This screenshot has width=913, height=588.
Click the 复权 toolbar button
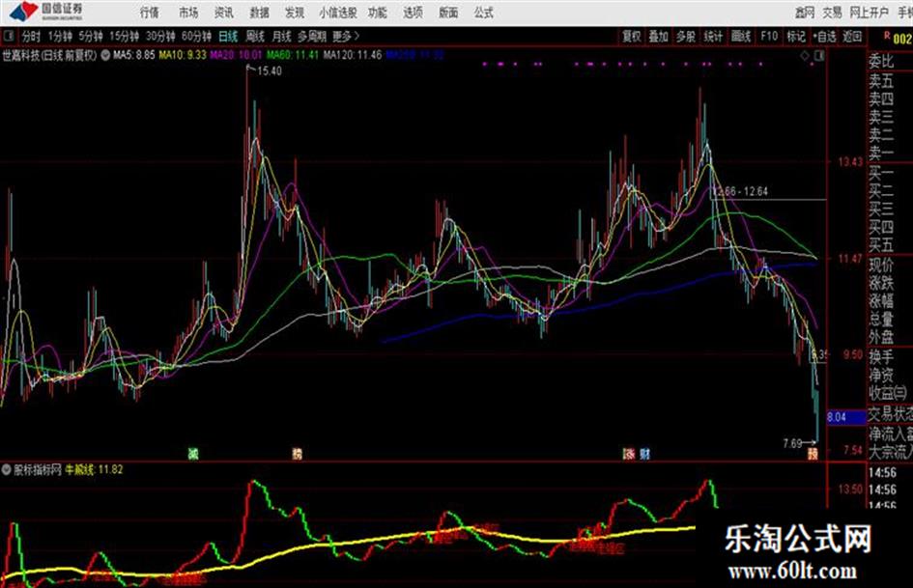632,36
